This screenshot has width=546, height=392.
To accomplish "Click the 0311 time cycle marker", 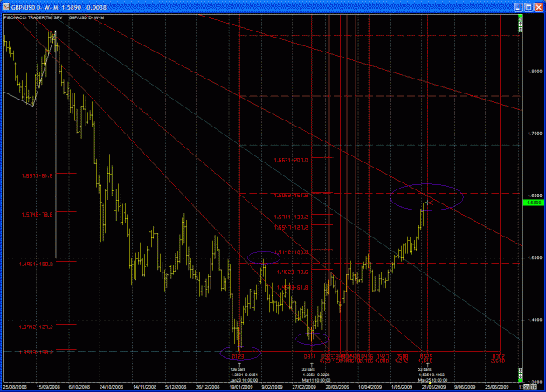I will pos(310,357).
